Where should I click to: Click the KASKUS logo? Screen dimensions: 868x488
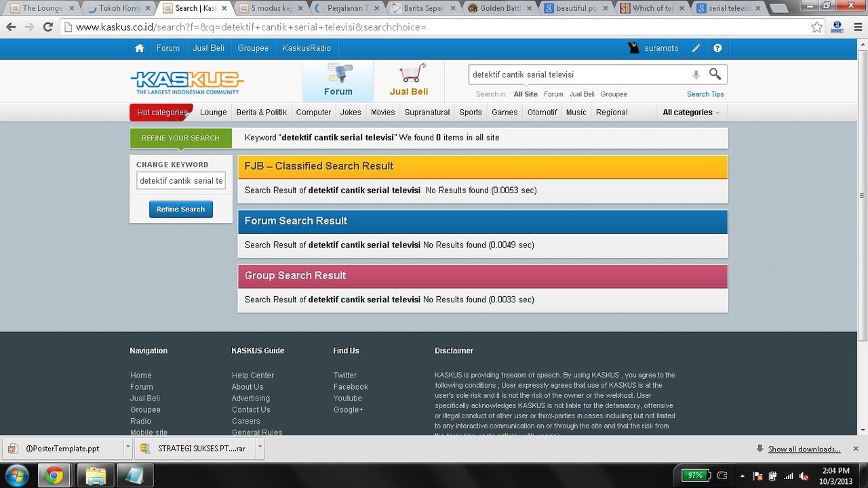point(186,83)
